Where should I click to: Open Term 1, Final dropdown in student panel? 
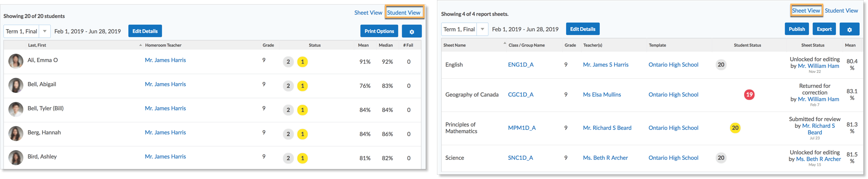click(x=44, y=31)
